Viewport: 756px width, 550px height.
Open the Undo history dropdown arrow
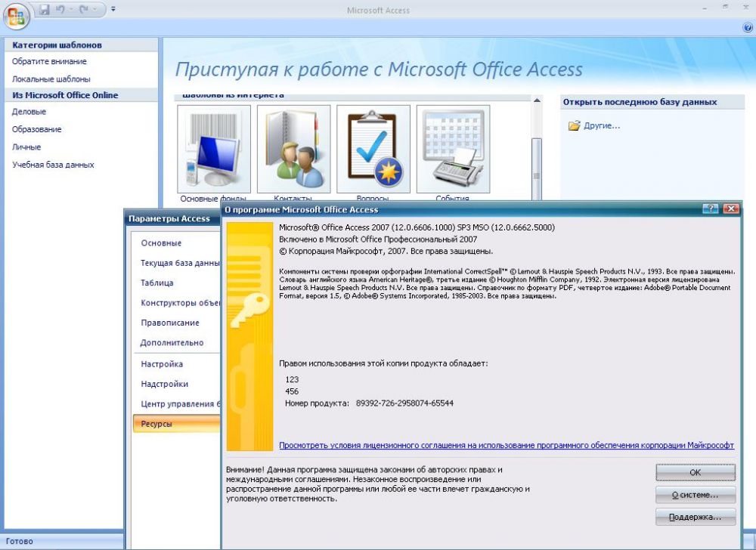70,10
